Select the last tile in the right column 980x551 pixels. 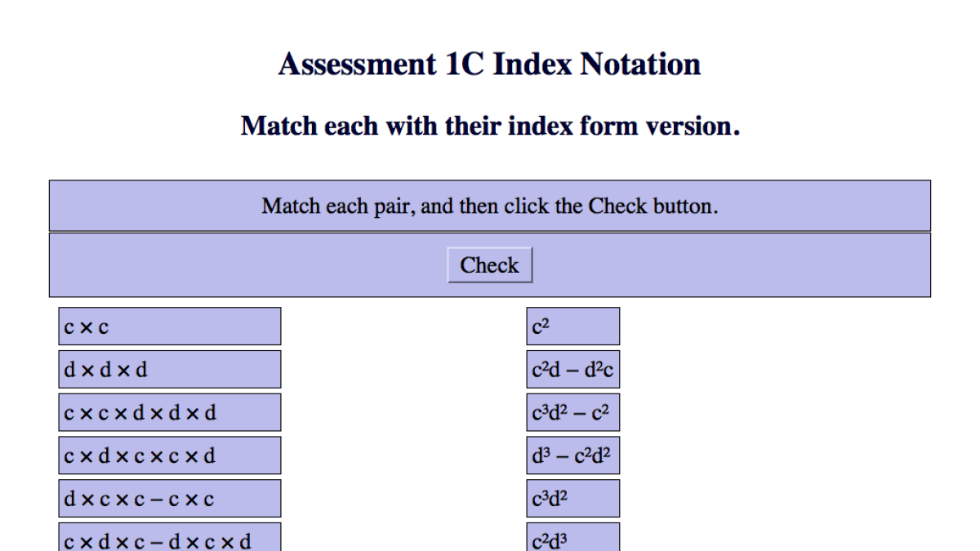[572, 539]
